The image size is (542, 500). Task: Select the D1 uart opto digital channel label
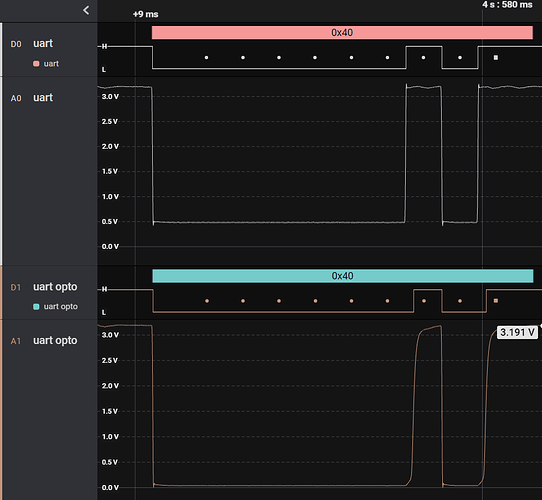[x=55, y=287]
